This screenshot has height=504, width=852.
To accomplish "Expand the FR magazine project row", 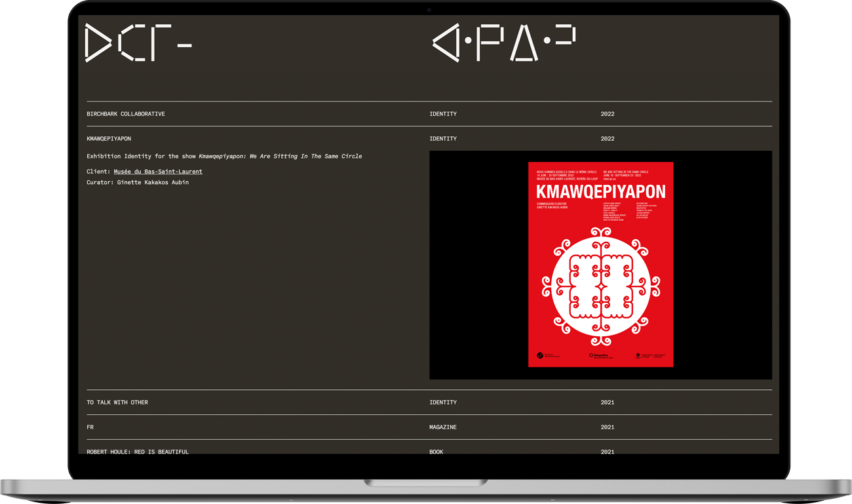I will click(x=429, y=427).
